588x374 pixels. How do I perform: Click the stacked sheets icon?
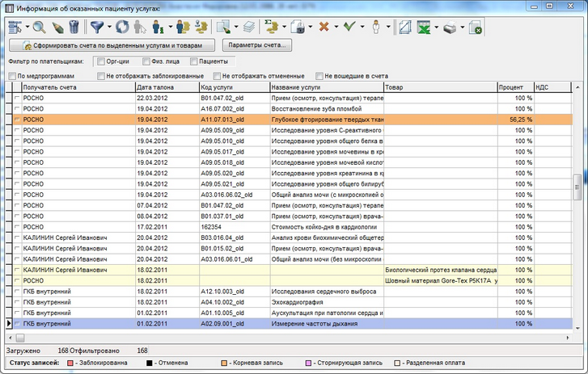pos(248,27)
